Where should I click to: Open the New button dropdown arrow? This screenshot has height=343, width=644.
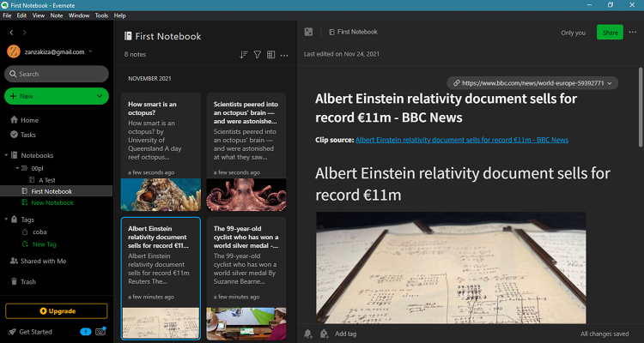(x=99, y=96)
